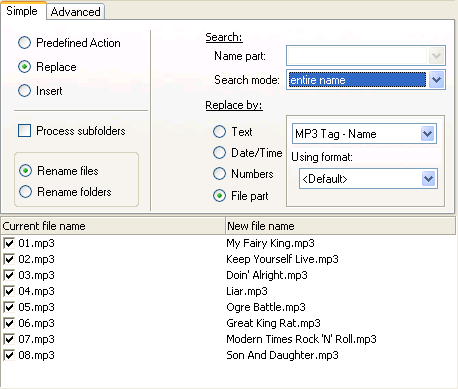Screen dimensions: 458x389
Task: Uncheck the 08.mp3 file checkbox
Action: 9,355
